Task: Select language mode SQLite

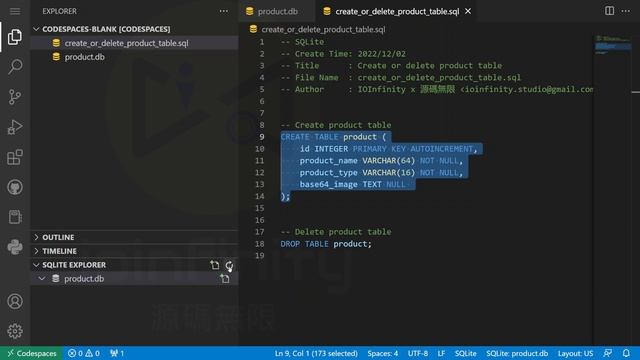Action: coord(465,353)
